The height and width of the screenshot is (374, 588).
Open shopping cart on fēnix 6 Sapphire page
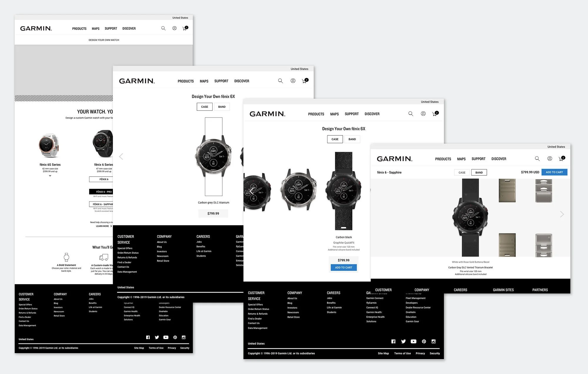[561, 159]
